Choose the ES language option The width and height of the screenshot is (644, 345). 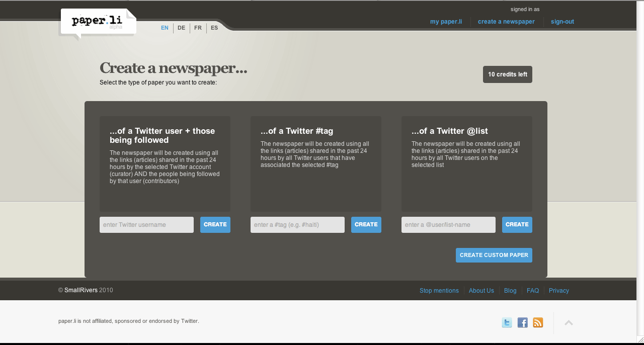214,28
